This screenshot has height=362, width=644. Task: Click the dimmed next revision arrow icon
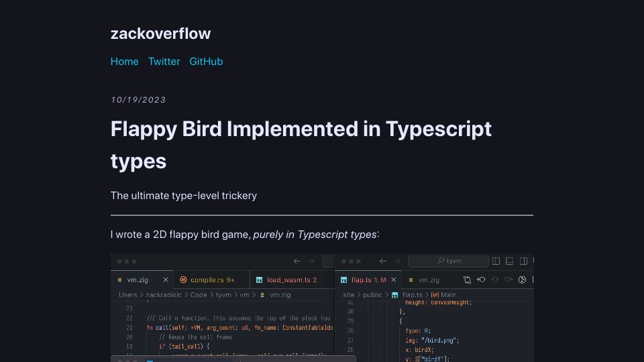tap(508, 280)
